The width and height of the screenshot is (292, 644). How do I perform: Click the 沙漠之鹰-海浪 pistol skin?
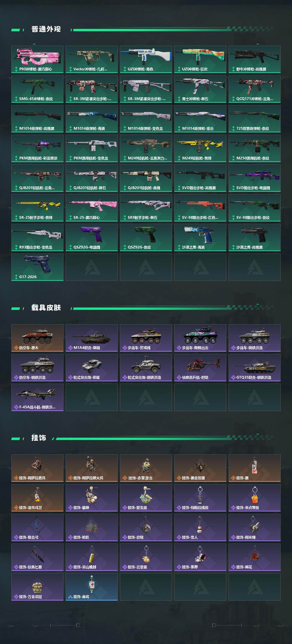[200, 238]
